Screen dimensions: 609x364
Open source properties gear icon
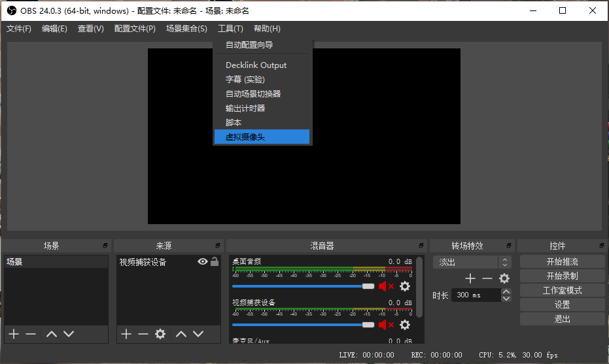point(160,334)
